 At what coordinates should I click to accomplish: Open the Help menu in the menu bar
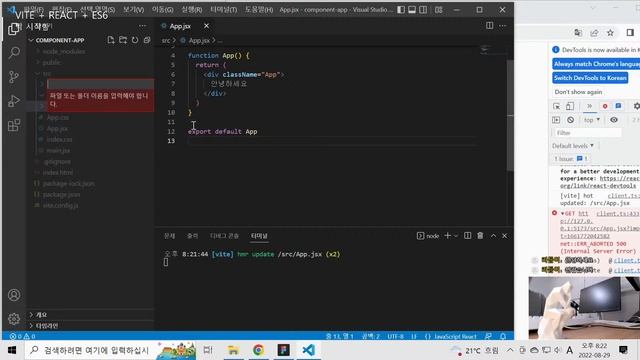[x=259, y=9]
